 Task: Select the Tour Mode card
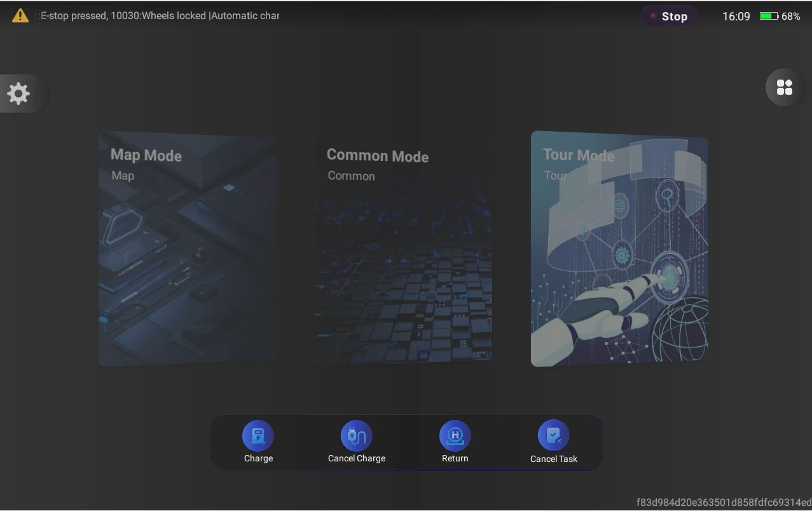pyautogui.click(x=619, y=249)
